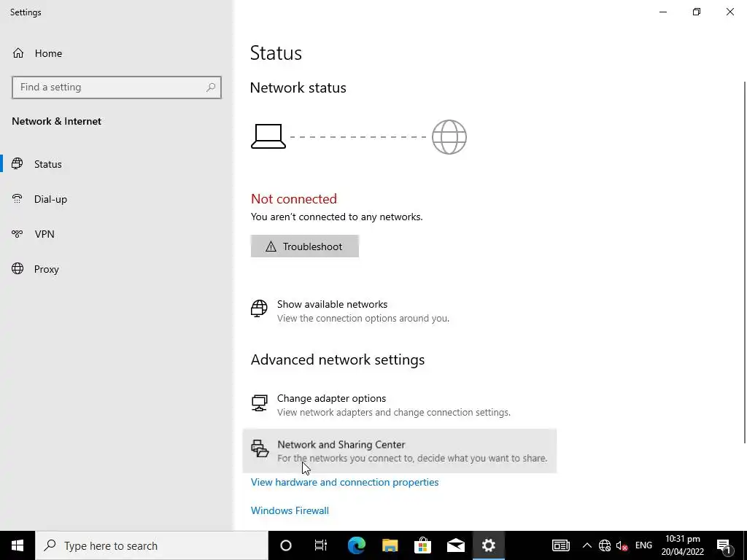Select the Proxy menu item
The height and width of the screenshot is (560, 747).
[x=117, y=269]
